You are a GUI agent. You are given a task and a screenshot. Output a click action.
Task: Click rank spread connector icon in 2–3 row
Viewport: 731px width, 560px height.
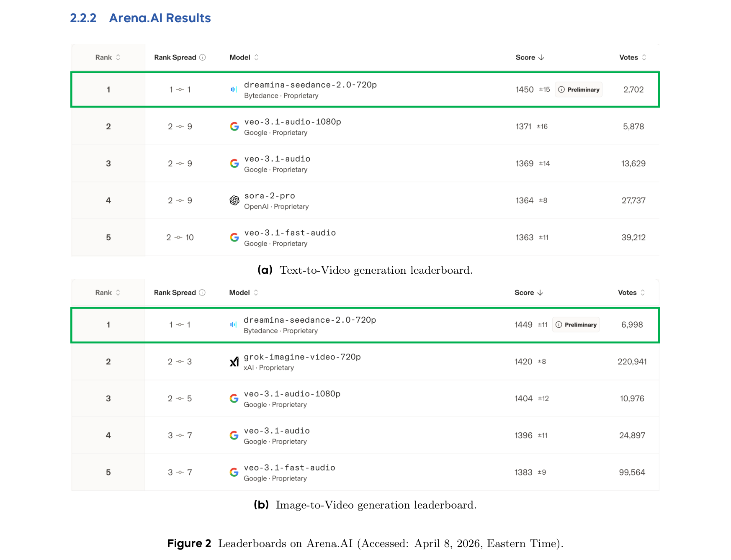pos(180,362)
